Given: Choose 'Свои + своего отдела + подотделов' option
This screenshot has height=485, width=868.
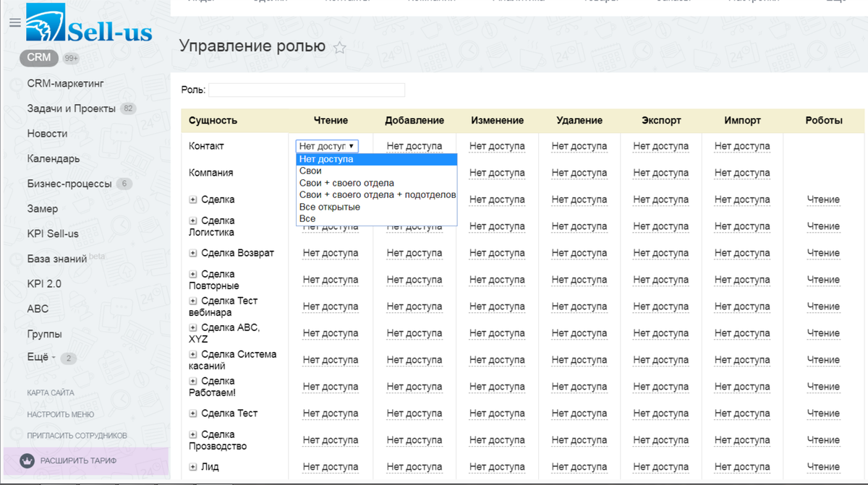Looking at the screenshot, I should pos(376,194).
